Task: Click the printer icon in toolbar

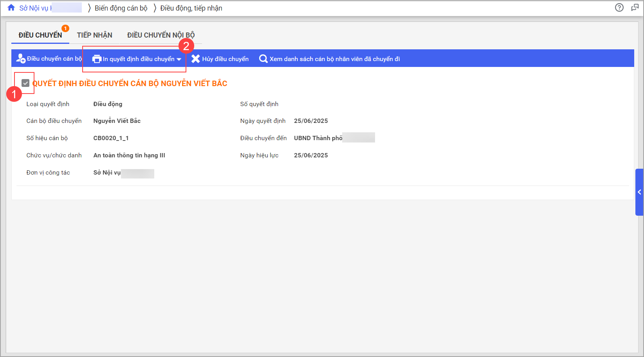Action: tap(97, 59)
